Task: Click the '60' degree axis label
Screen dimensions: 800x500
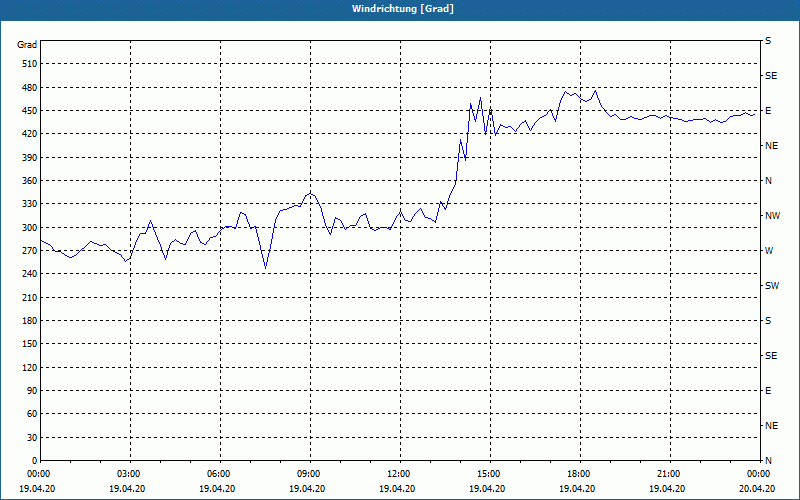Action: click(x=32, y=414)
